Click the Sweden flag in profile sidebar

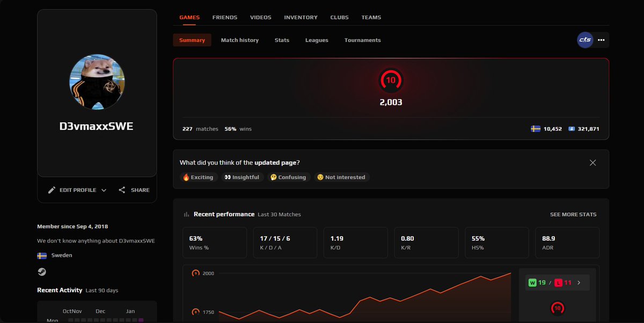[42, 256]
